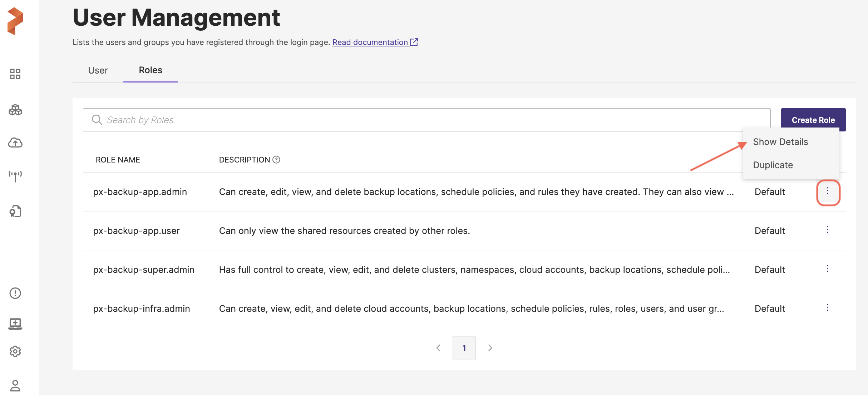This screenshot has width=868, height=395.
Task: Click the broadcast antenna sidebar icon
Action: pos(15,176)
